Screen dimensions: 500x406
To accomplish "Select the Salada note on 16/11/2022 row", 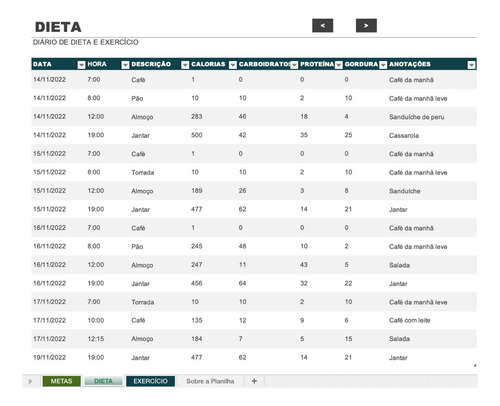I will pos(399,265).
